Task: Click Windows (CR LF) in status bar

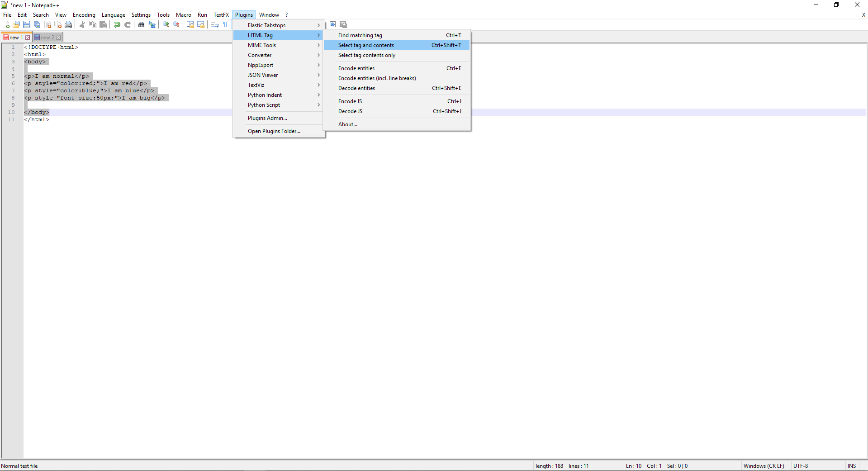Action: tap(764, 466)
